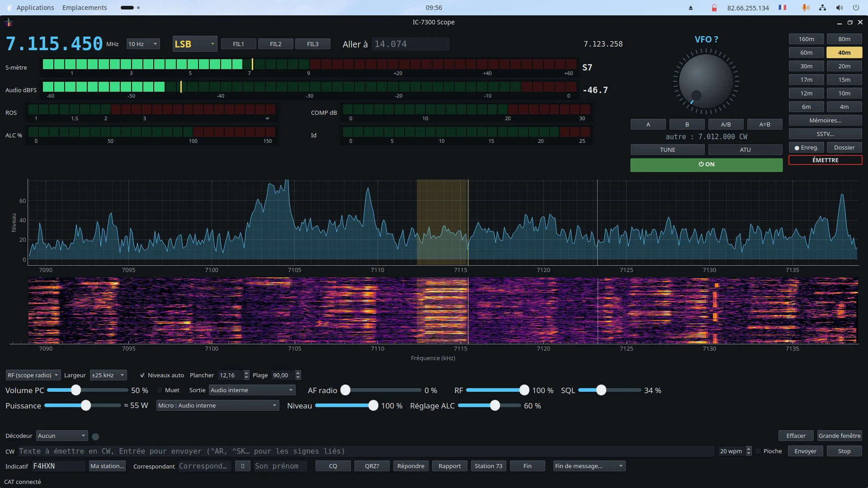Viewport: 868px width, 488px height.
Task: Select the 80m band button
Action: coord(844,39)
